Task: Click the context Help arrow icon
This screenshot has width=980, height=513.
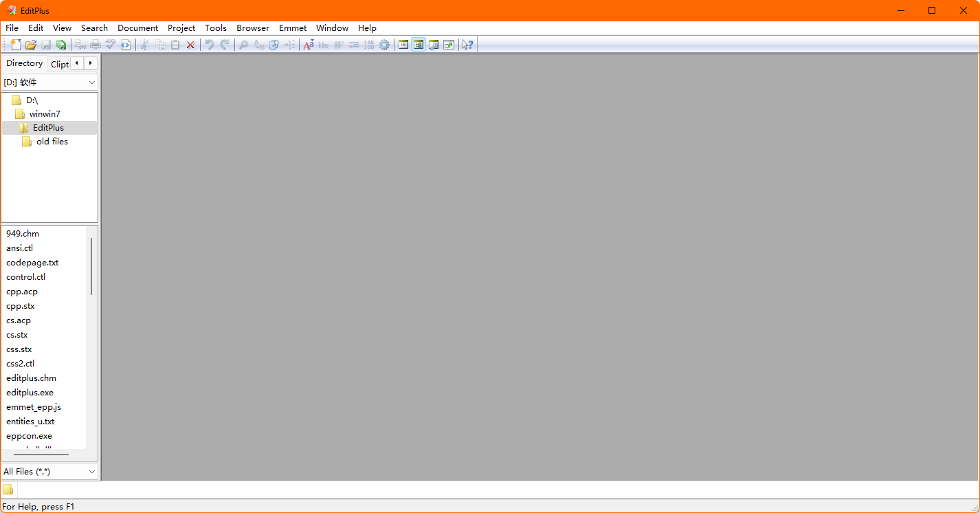Action: 467,45
